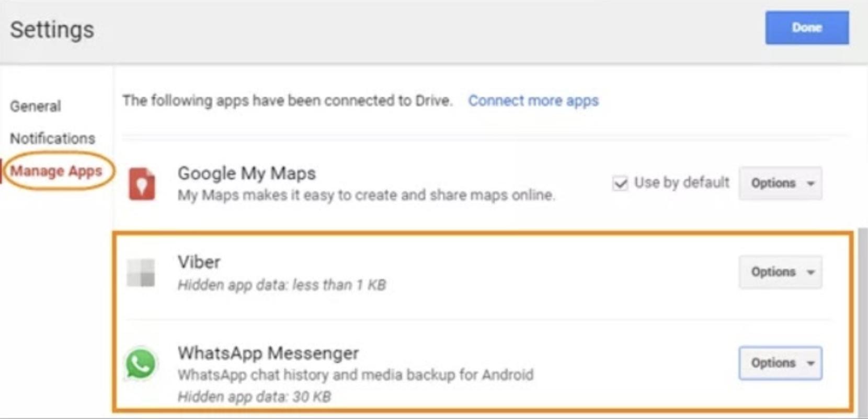Click the Viber placeholder app icon
This screenshot has height=419, width=868.
click(x=141, y=272)
